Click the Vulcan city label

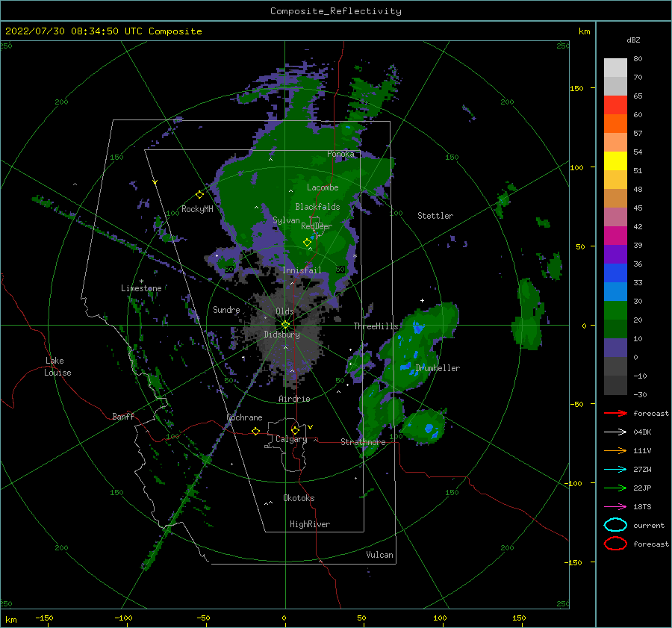(379, 555)
